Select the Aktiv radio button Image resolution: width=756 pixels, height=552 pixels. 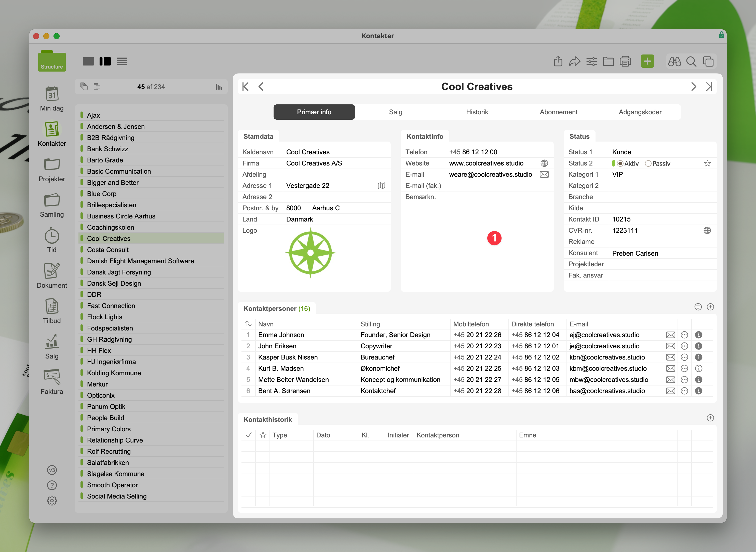620,164
